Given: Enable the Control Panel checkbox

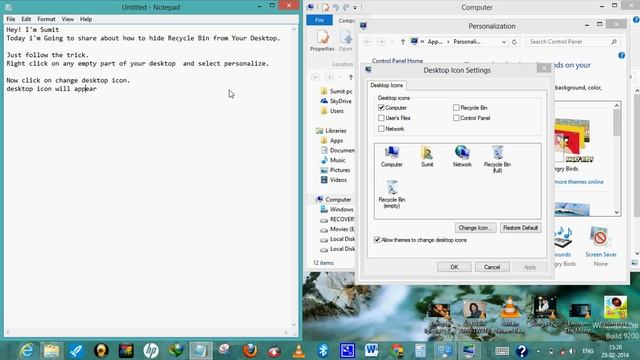Looking at the screenshot, I should click(456, 118).
